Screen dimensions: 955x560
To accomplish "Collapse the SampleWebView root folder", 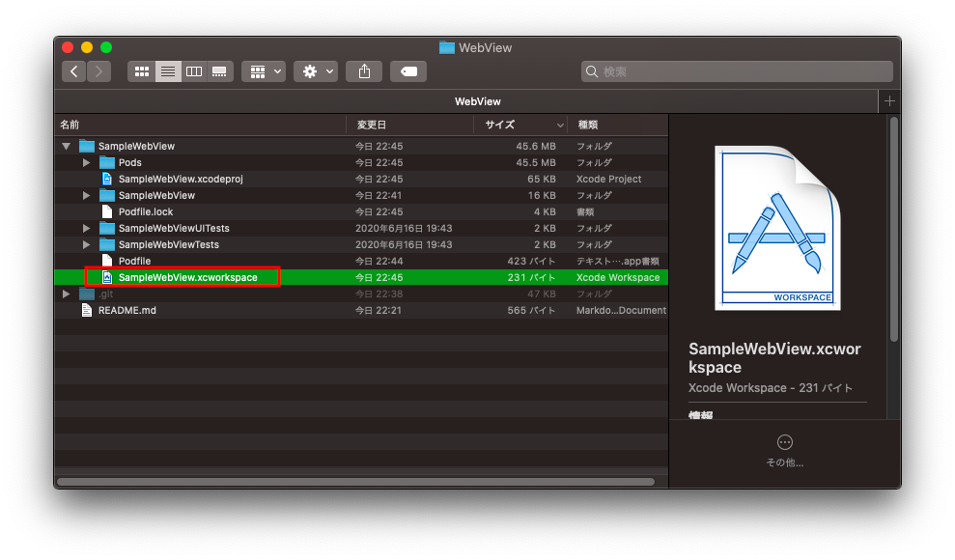I will pyautogui.click(x=67, y=146).
